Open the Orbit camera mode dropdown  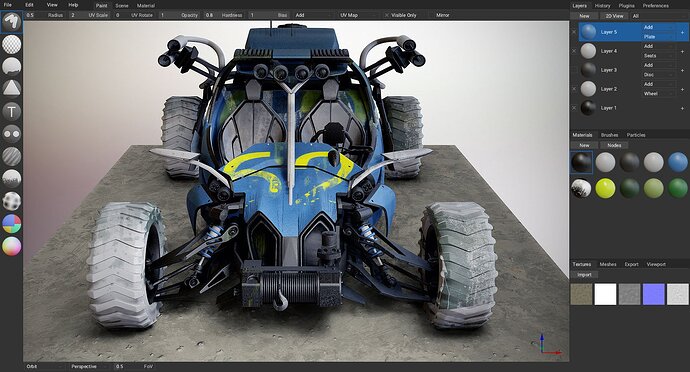click(x=45, y=366)
